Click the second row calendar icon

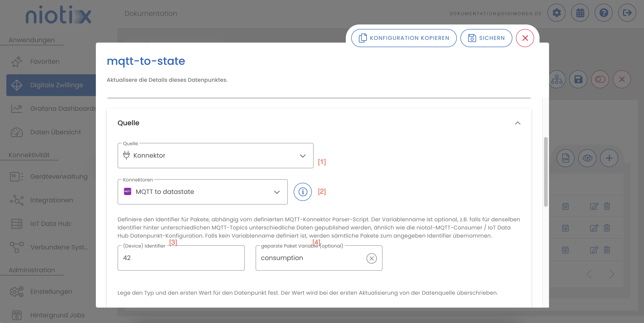(x=565, y=228)
